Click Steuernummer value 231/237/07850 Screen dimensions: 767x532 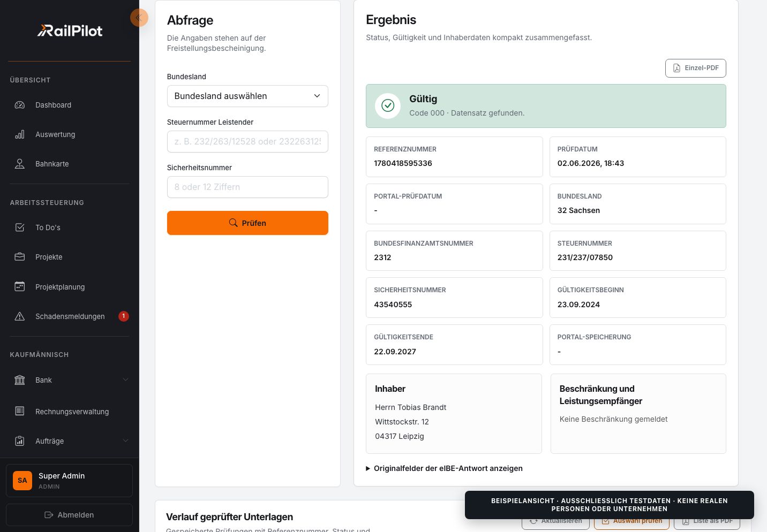[x=585, y=257]
